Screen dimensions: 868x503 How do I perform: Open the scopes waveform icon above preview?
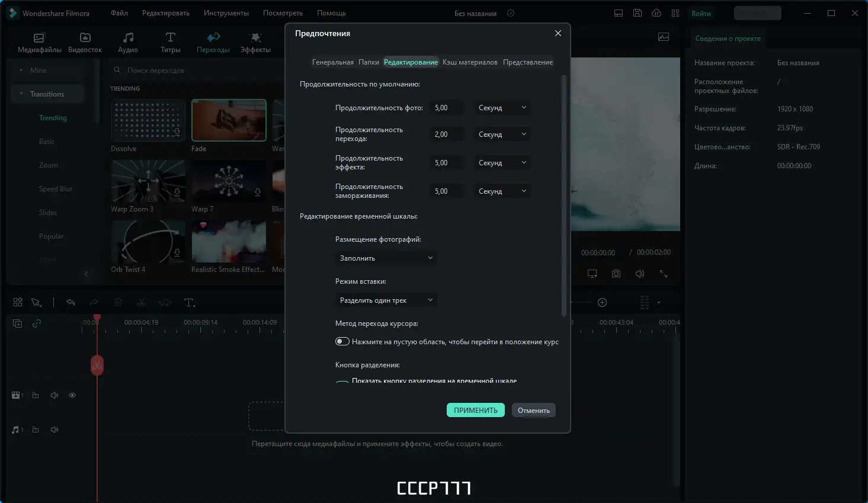664,37
